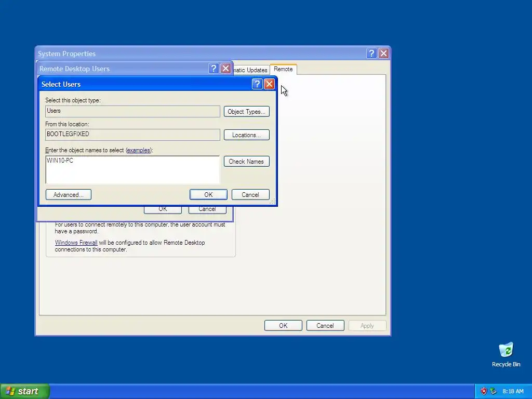Click the object type field showing Users
Viewport: 532px width, 399px height.
click(x=132, y=111)
